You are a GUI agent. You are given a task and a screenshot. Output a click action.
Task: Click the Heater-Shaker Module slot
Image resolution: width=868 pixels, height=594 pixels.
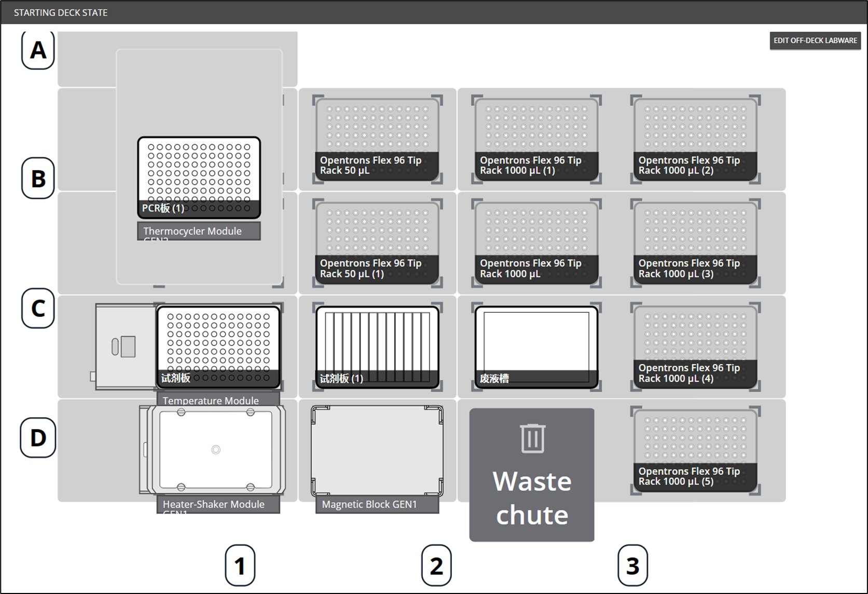point(215,450)
